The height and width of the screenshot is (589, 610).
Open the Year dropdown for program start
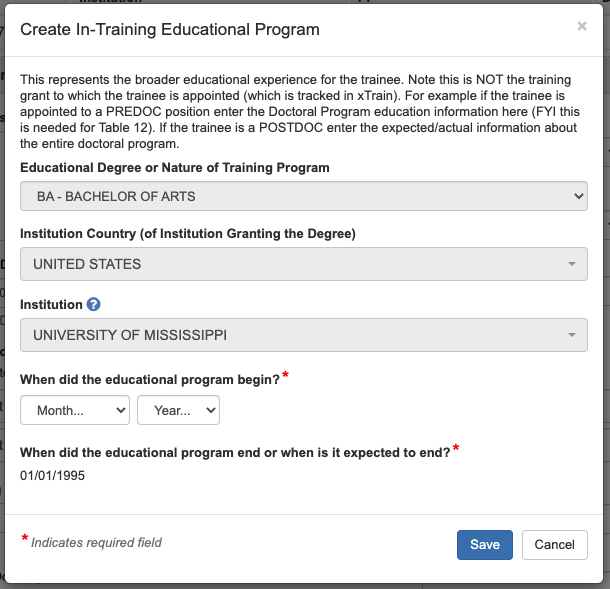pyautogui.click(x=178, y=410)
